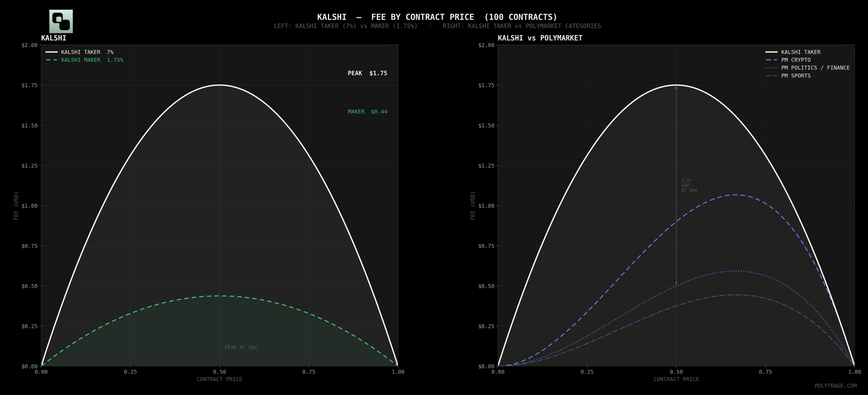Click the '0.50' x-axis tick on right chart
868x395 pixels.
676,372
